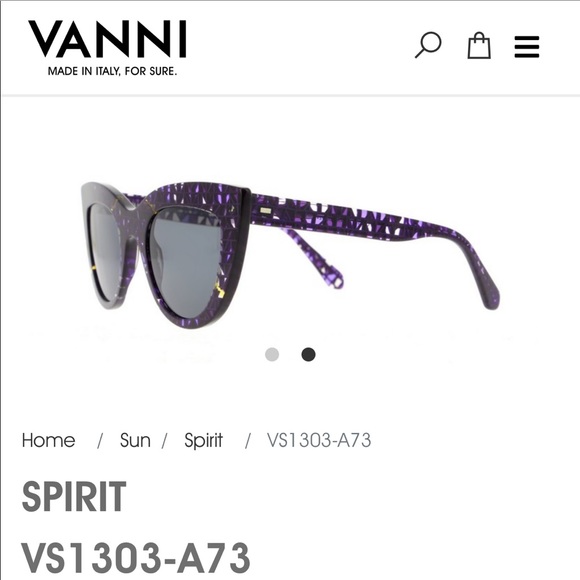Screen dimensions: 580x580
Task: Expand the hamburger menu icon
Action: tap(527, 47)
